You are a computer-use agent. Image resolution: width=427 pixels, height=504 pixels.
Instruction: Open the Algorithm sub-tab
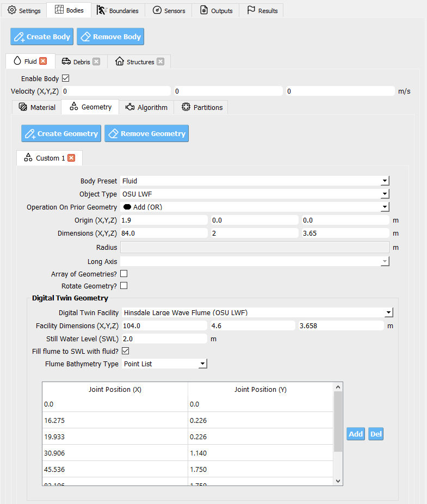point(146,107)
